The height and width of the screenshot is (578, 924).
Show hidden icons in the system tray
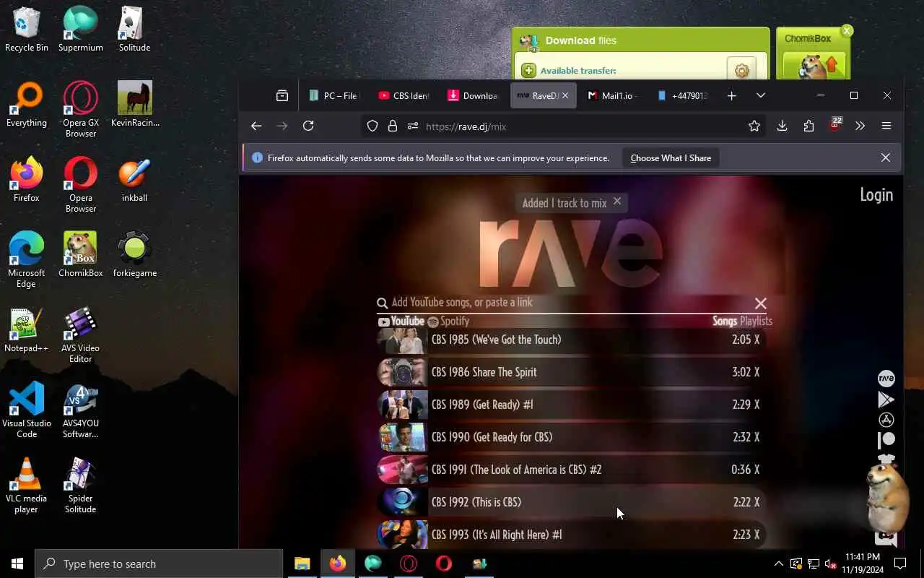[778, 564]
